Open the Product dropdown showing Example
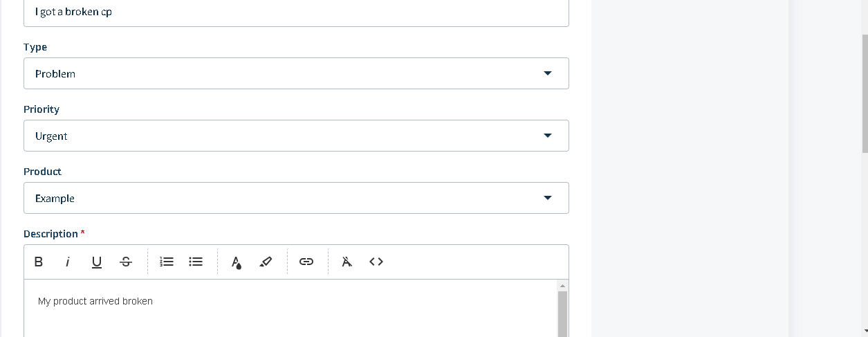 (296, 198)
